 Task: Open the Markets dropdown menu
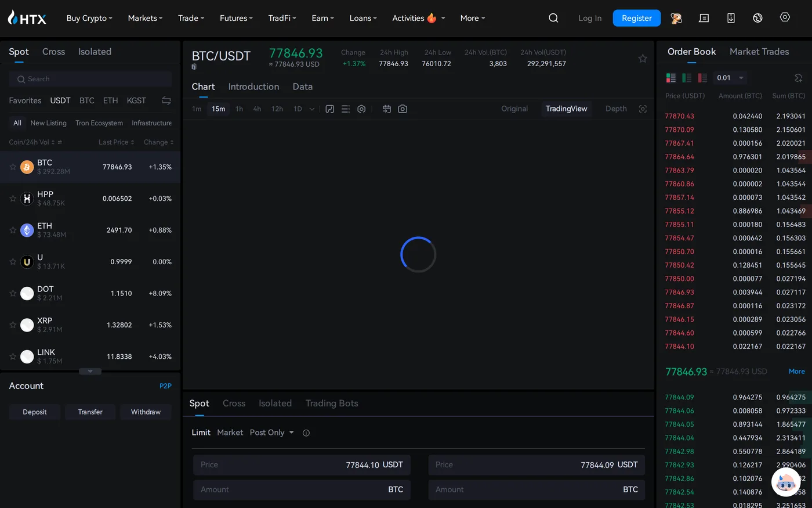145,18
